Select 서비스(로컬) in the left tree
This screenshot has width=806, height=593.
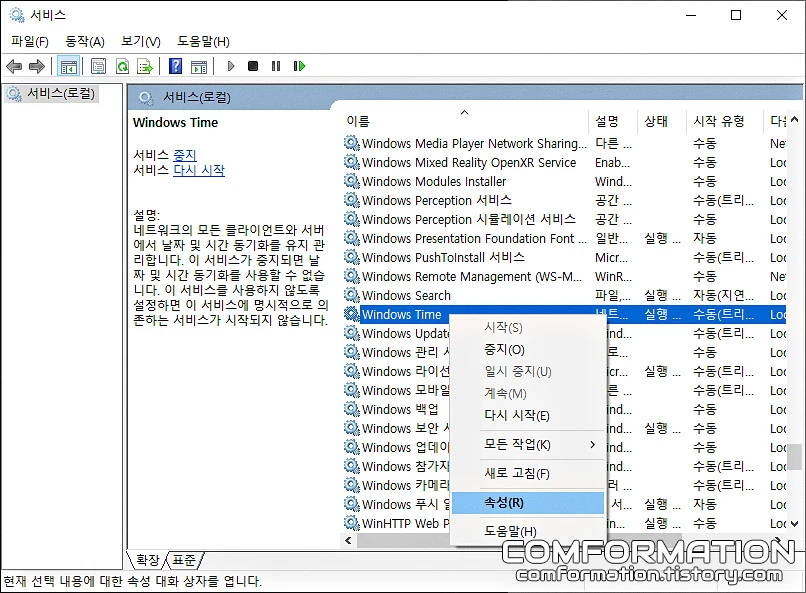[50, 94]
